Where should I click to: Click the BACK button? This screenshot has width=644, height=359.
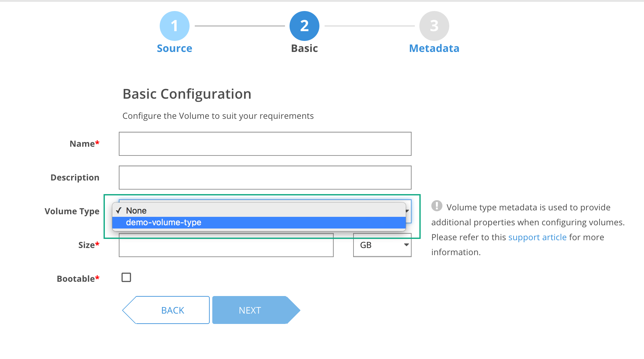(x=172, y=310)
